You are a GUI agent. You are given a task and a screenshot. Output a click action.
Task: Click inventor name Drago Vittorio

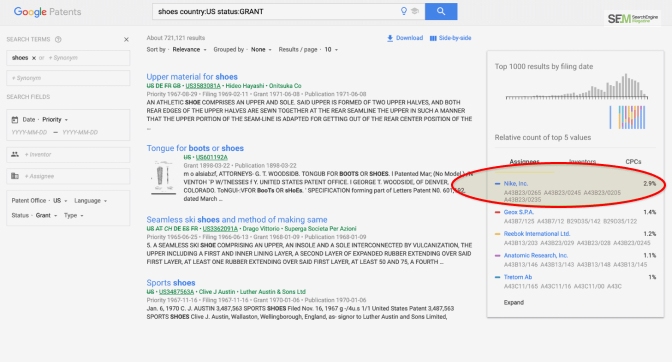261,229
